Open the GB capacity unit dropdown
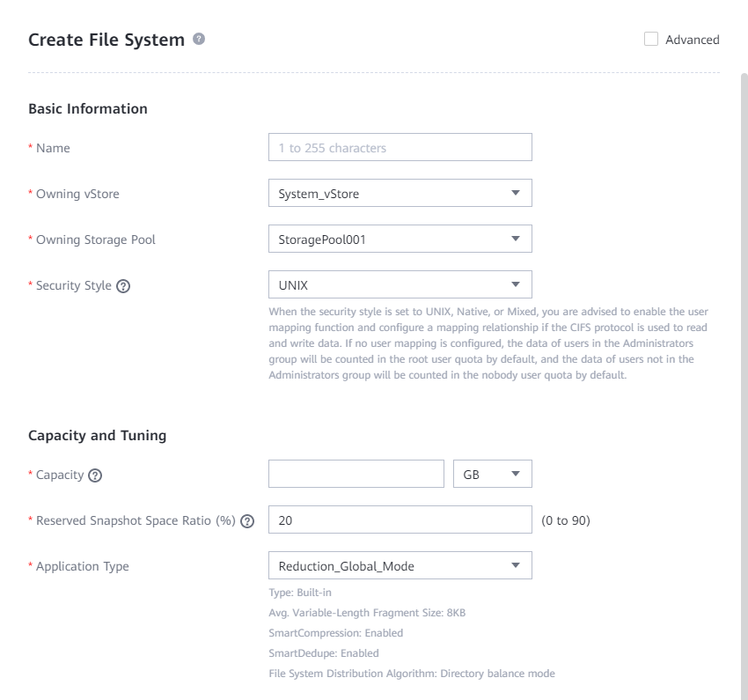The height and width of the screenshot is (700, 748). (492, 475)
